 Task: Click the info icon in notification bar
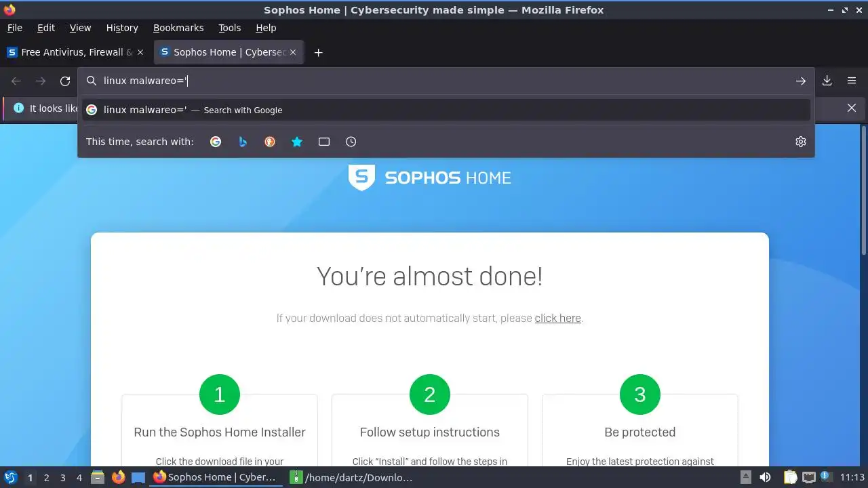pyautogui.click(x=18, y=108)
